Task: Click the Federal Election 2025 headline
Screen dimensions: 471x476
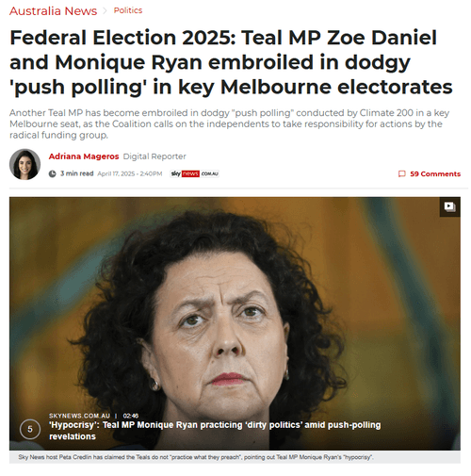Action: coord(231,62)
